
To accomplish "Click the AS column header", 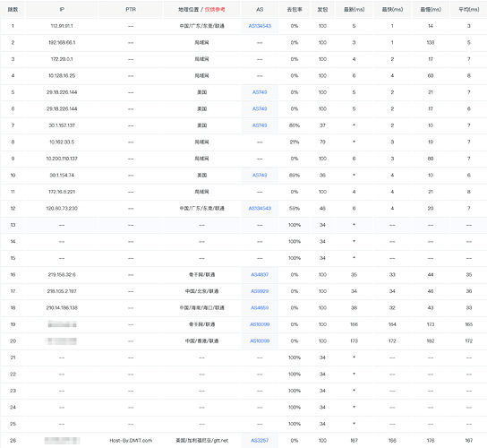I will pyautogui.click(x=260, y=10).
